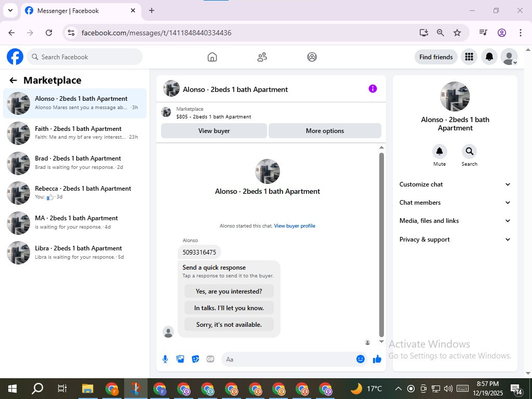The image size is (532, 399).
Task: Open the Facebook Home icon
Action: [212, 57]
